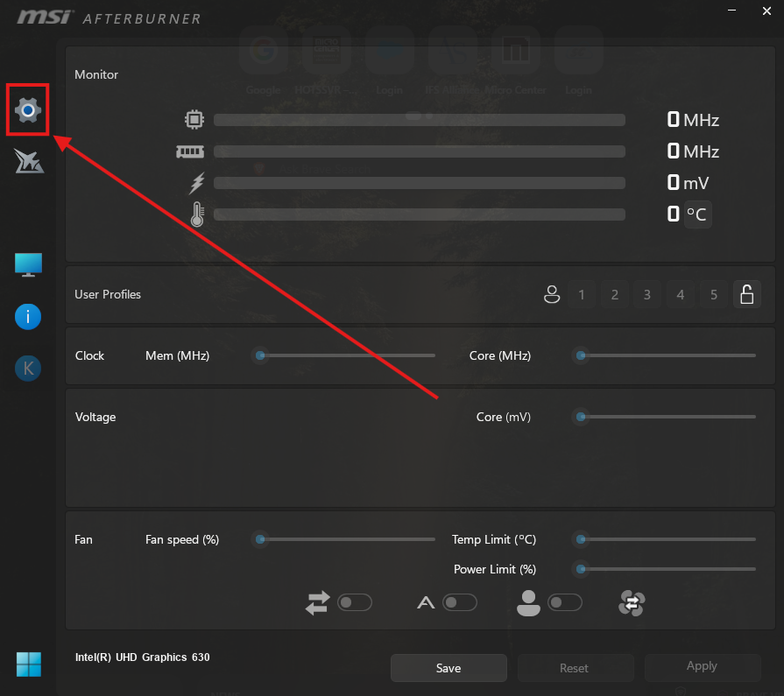Click the temperature monitor bar
Image resolution: width=784 pixels, height=696 pixels.
(420, 214)
